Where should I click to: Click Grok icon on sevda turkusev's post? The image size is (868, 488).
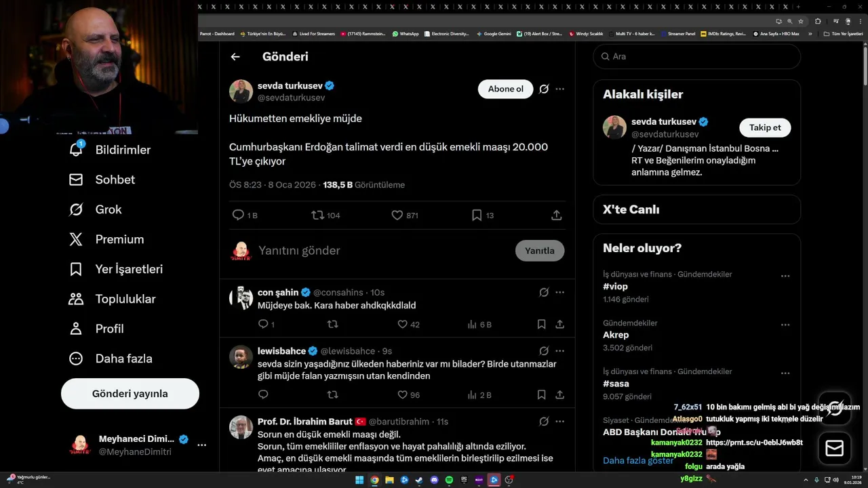click(544, 89)
